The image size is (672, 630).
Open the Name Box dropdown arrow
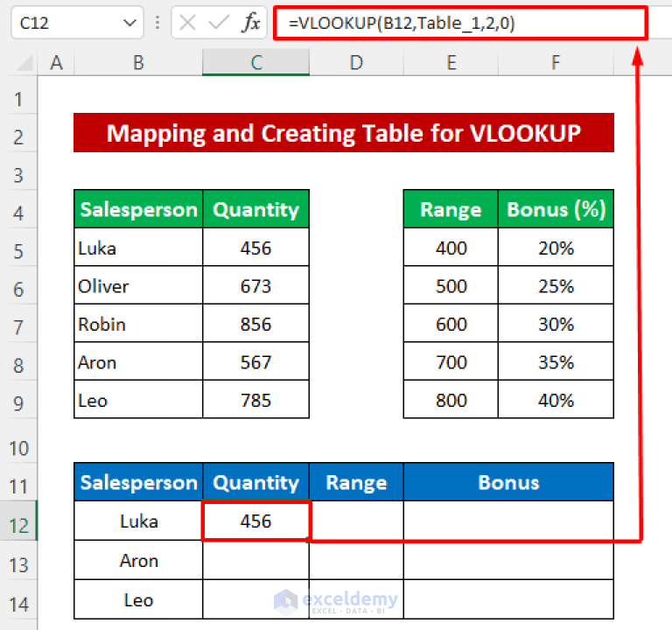(129, 23)
